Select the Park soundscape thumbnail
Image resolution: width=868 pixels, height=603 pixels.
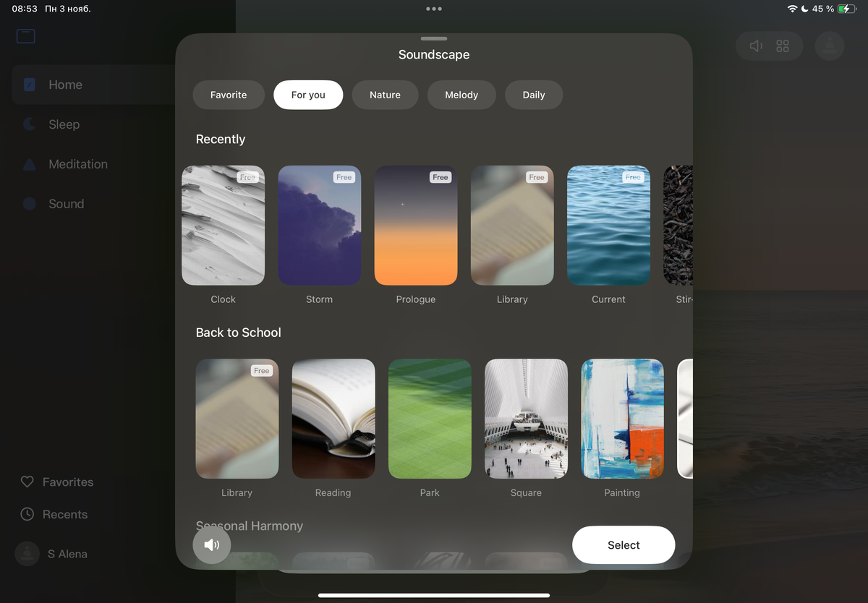click(x=430, y=419)
